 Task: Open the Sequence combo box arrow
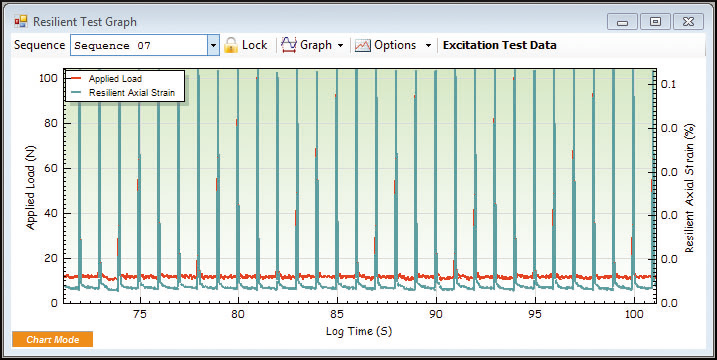213,45
